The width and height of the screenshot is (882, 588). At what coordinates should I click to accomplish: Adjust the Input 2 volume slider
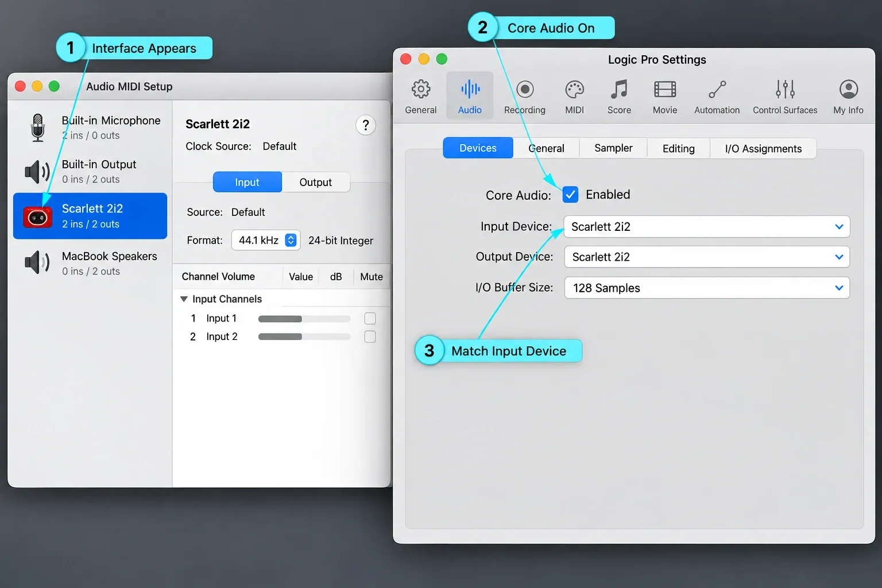(x=304, y=337)
